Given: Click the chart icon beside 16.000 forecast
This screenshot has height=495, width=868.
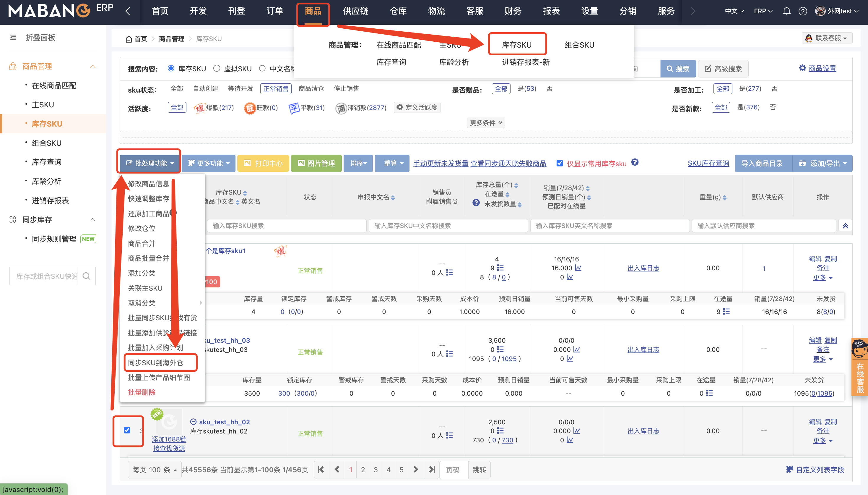Looking at the screenshot, I should [578, 268].
